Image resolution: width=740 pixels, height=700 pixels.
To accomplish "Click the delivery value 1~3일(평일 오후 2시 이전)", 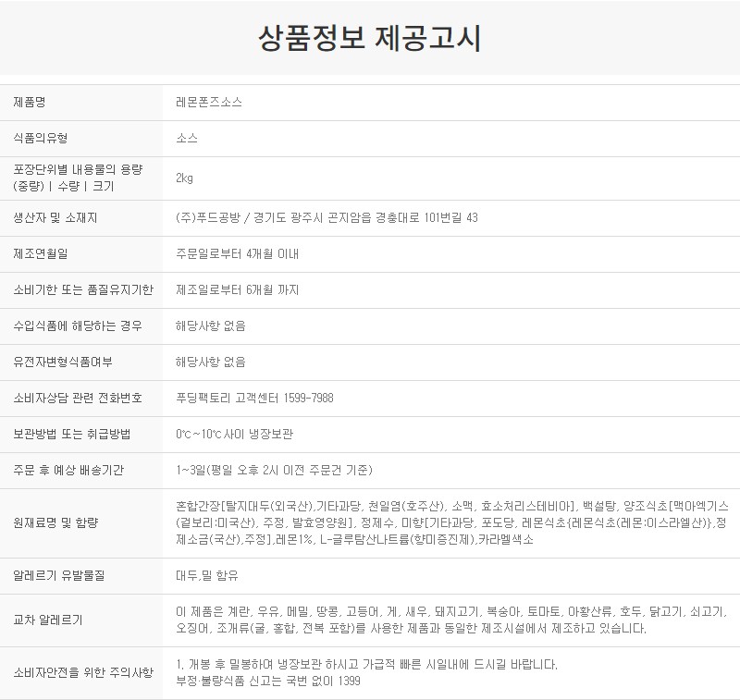I will pyautogui.click(x=274, y=471).
